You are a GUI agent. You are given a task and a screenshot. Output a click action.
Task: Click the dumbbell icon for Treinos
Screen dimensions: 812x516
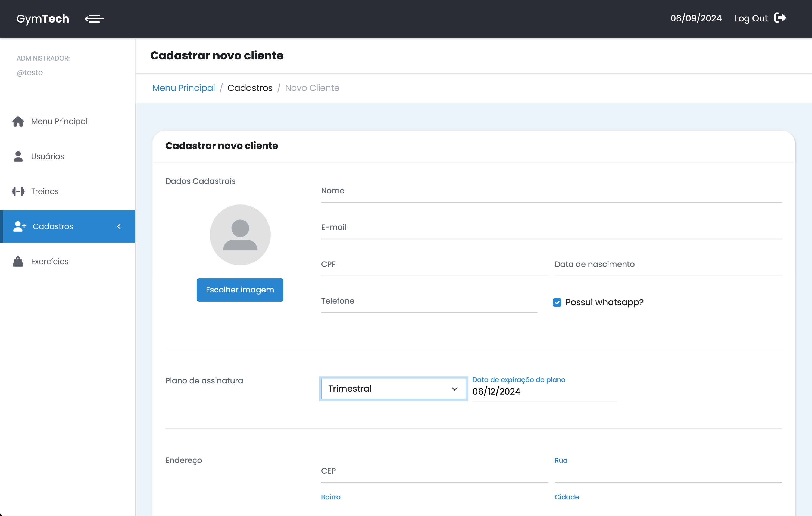(18, 191)
